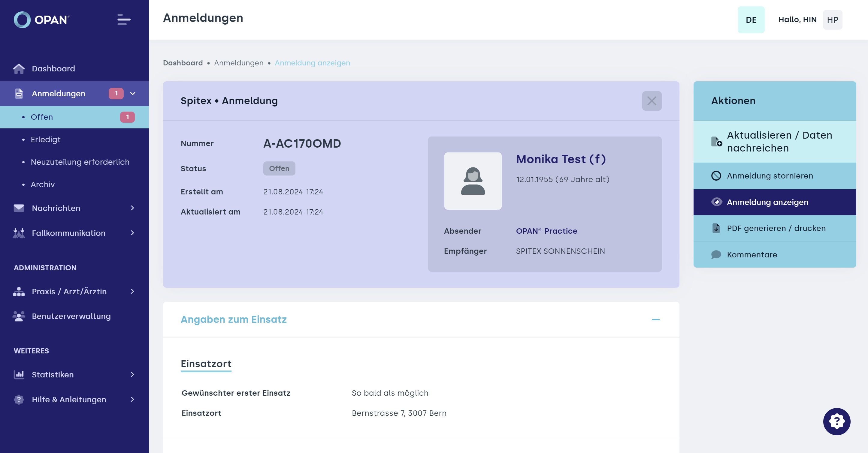The height and width of the screenshot is (453, 868).
Task: Click the Anmeldungen document icon
Action: point(19,94)
